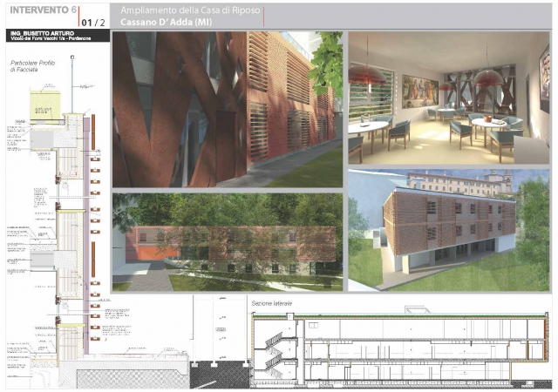Click the close-up brick facade rendering

pos(227,109)
